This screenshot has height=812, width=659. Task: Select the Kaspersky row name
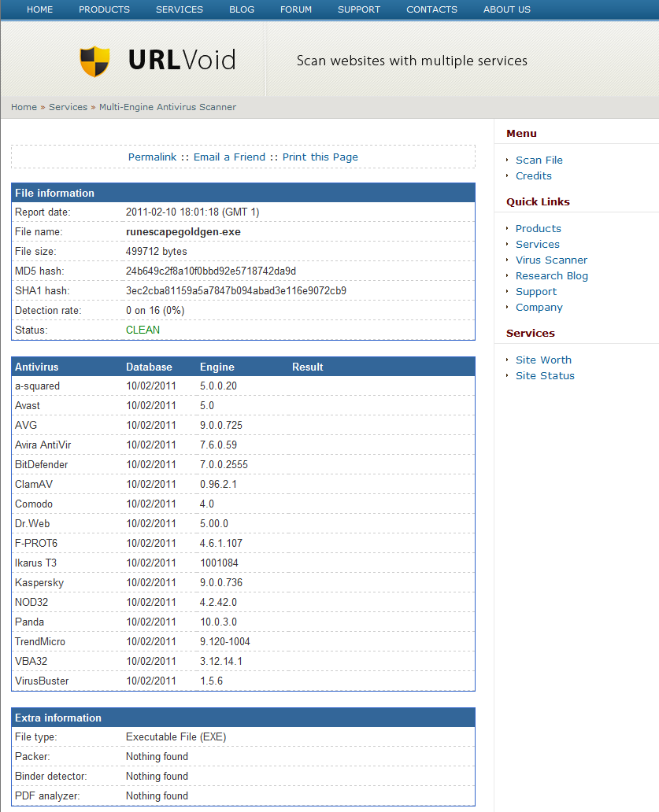39,582
